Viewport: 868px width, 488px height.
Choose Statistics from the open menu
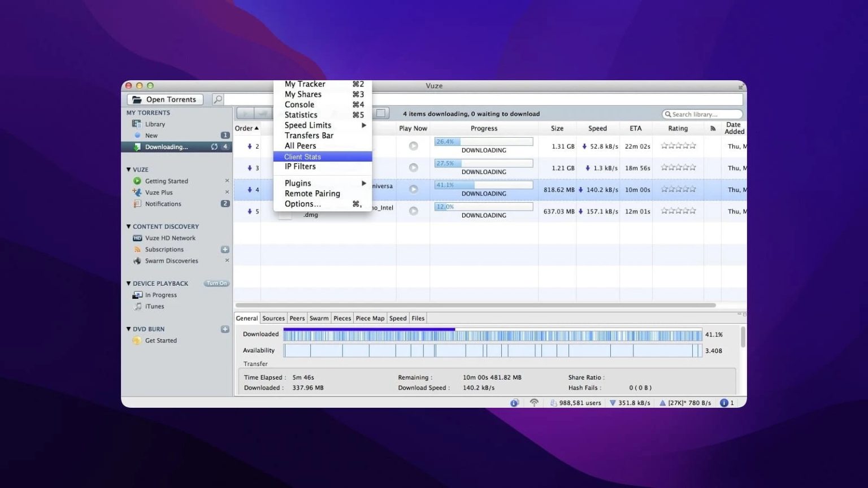[x=301, y=115]
